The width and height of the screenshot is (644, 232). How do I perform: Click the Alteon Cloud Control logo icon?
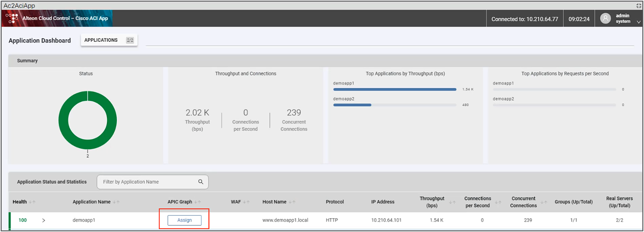(12, 18)
